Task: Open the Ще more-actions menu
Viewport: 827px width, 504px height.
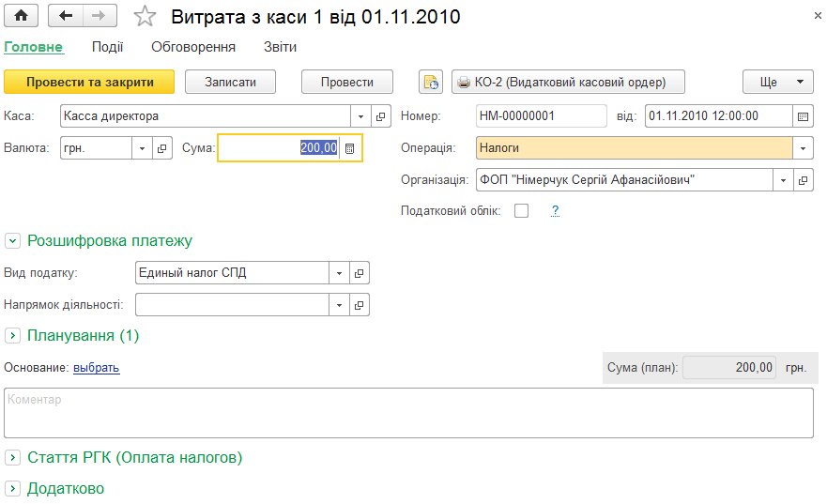Action: point(778,83)
